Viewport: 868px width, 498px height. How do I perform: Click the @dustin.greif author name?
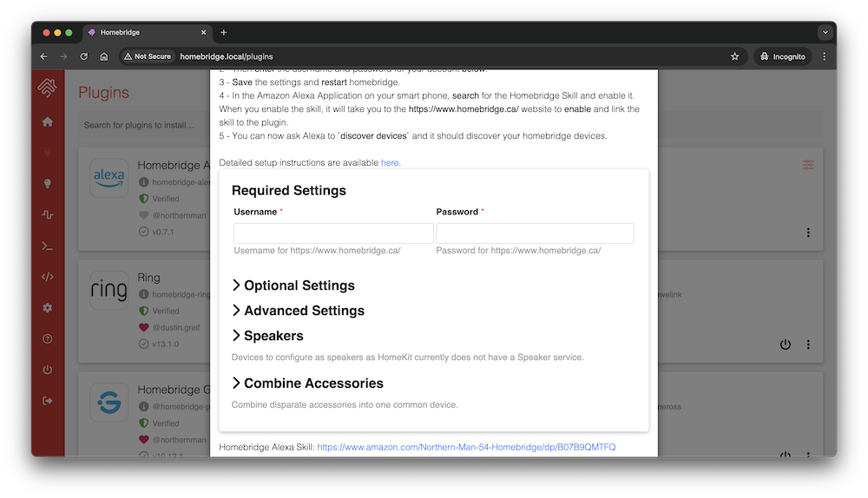coord(176,328)
